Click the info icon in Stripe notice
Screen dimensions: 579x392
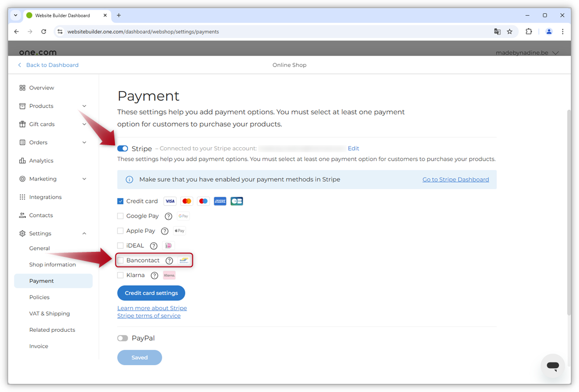coord(129,180)
